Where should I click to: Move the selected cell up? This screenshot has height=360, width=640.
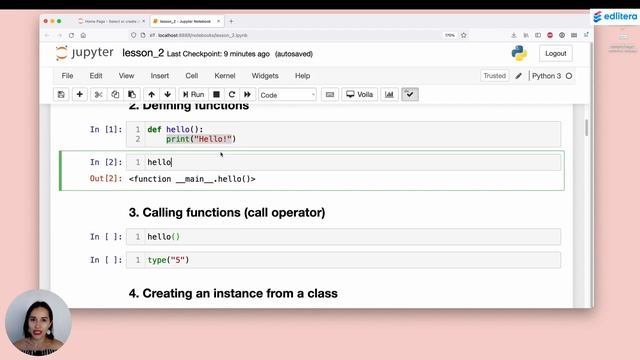(x=151, y=95)
